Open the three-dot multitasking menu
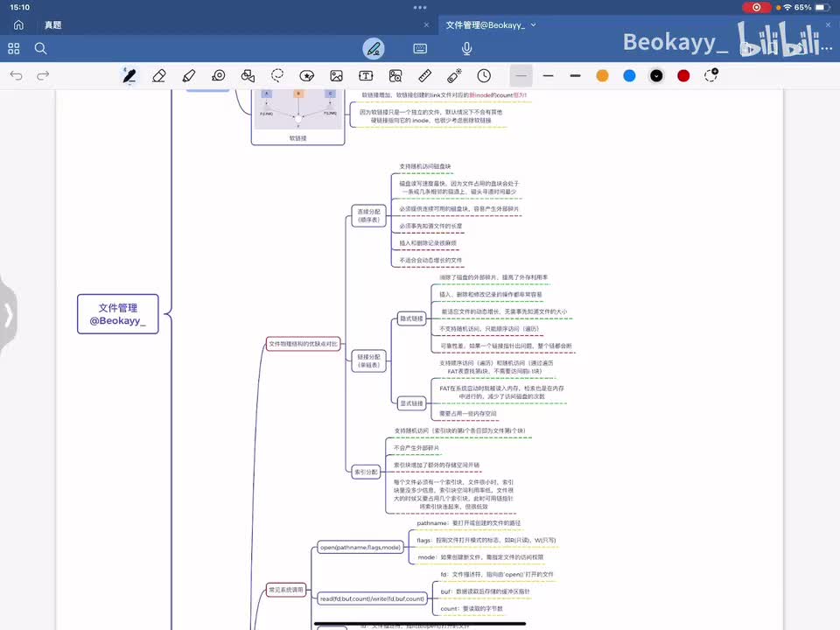This screenshot has height=630, width=840. 420,8
